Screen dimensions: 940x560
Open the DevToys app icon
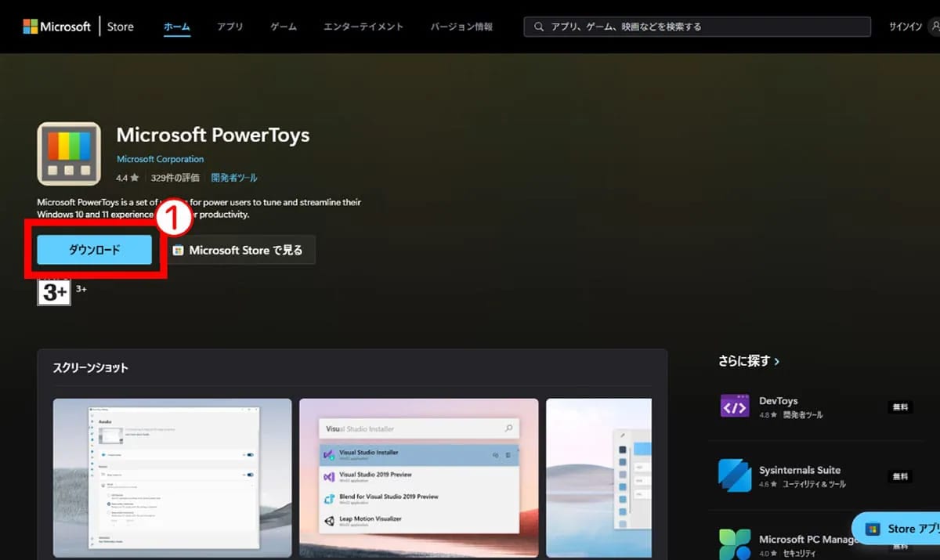click(x=735, y=407)
